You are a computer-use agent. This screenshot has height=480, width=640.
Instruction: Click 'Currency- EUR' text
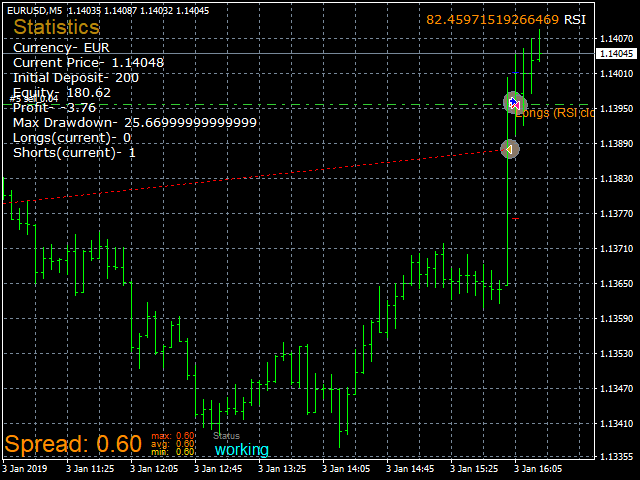(61, 48)
